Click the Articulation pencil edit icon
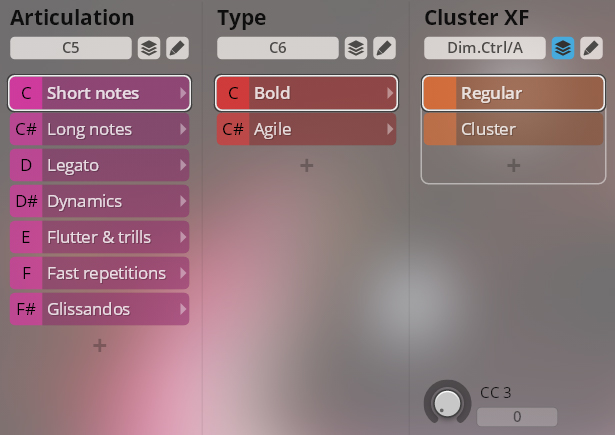This screenshot has height=435, width=615. [176, 48]
